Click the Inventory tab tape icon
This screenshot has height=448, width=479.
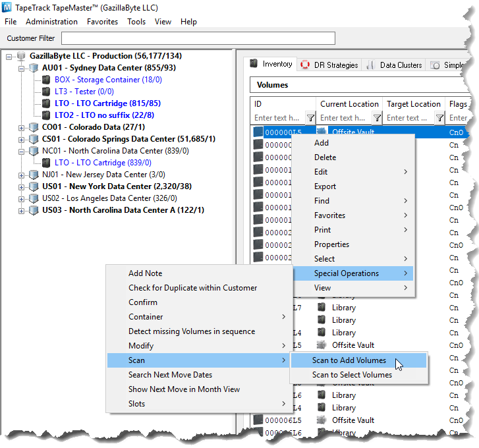(x=254, y=64)
